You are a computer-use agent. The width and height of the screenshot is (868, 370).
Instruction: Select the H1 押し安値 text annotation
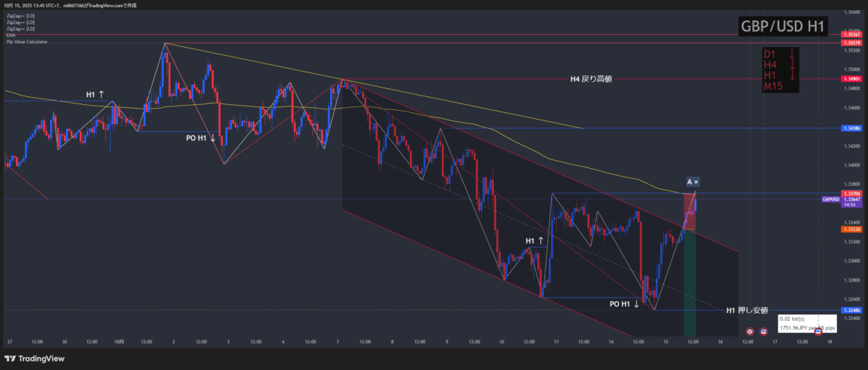[746, 310]
